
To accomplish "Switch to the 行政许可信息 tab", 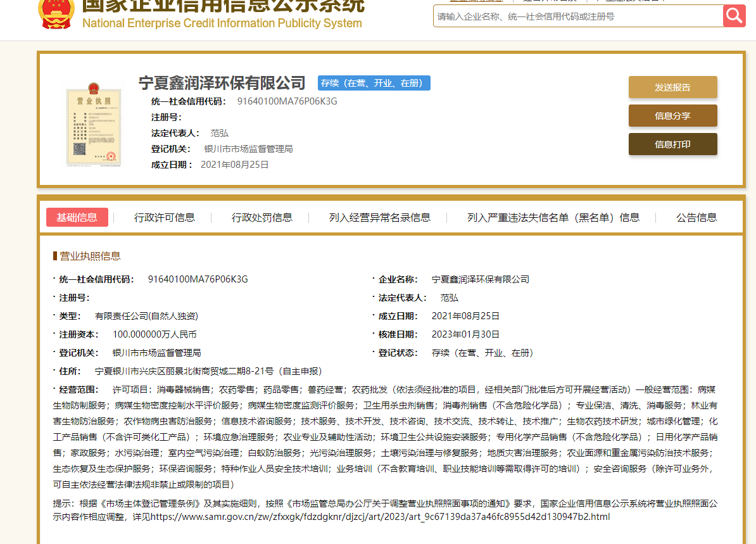I will 165,217.
